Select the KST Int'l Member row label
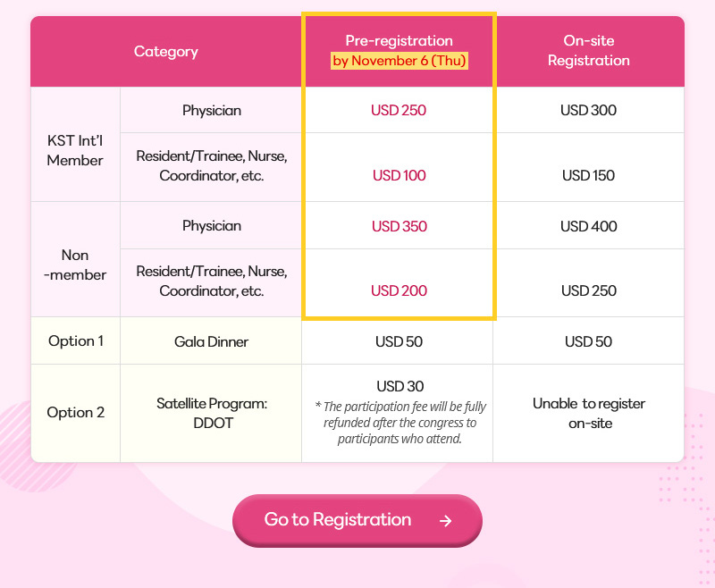 75,151
